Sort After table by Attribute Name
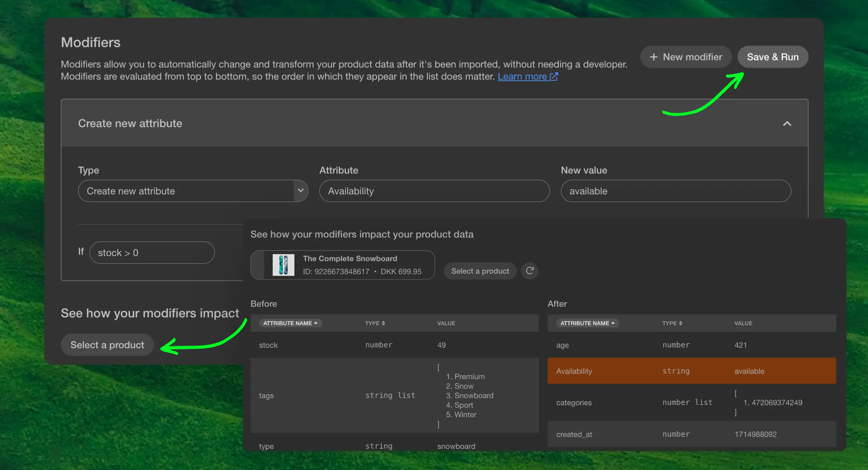868x470 pixels. pyautogui.click(x=587, y=323)
